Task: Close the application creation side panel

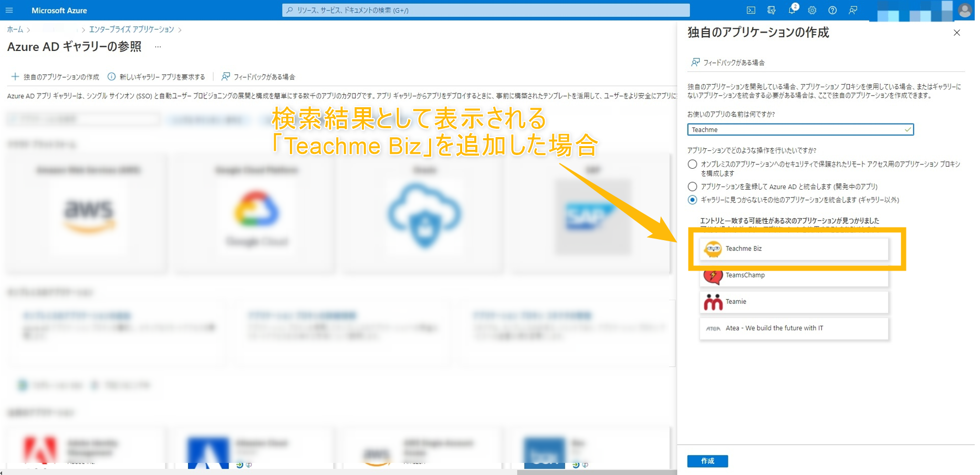Action: pos(956,33)
